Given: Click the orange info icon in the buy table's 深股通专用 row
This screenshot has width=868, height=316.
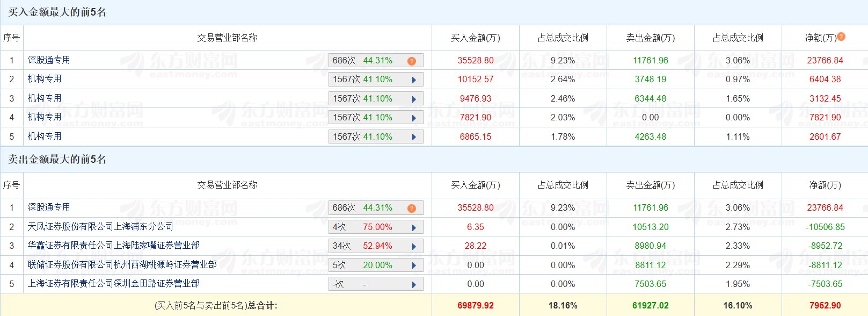Looking at the screenshot, I should (x=412, y=61).
